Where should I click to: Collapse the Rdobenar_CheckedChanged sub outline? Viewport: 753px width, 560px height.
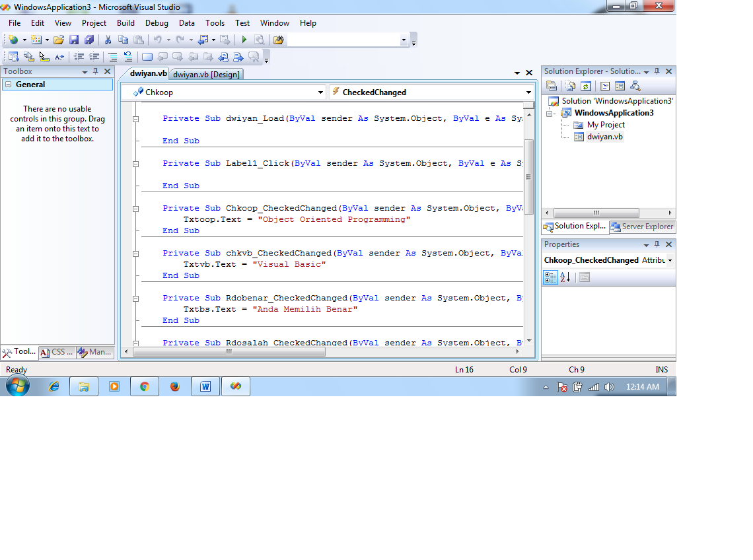[x=136, y=298]
